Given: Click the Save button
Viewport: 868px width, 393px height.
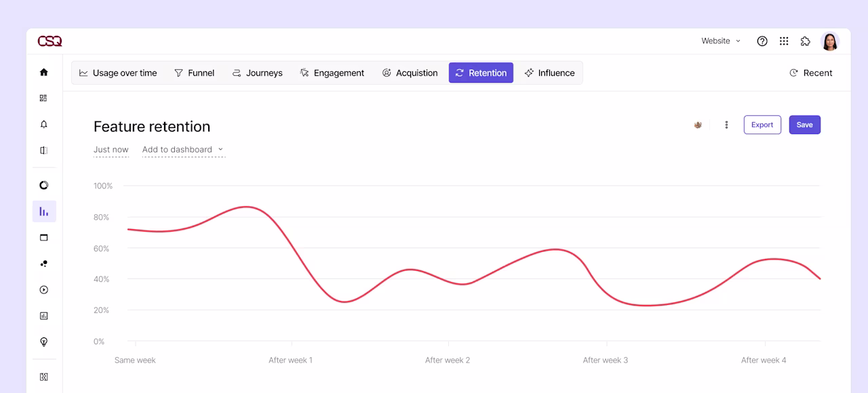Looking at the screenshot, I should (805, 125).
